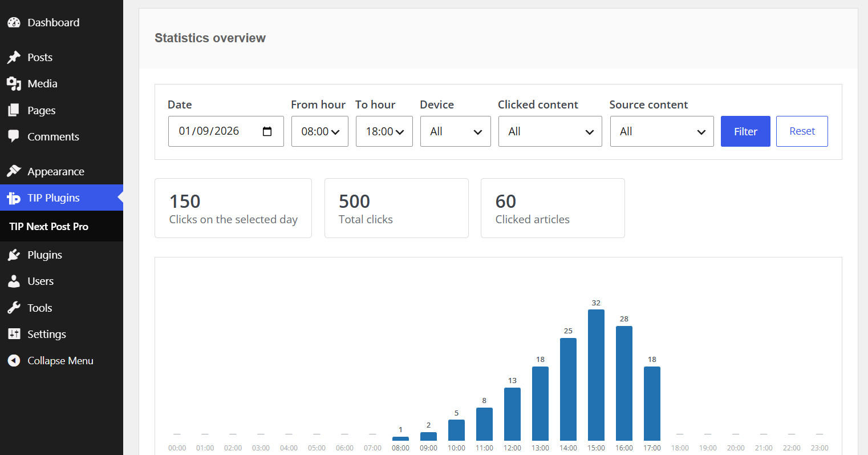
Task: Click the date input 01/09/2026
Action: point(226,131)
